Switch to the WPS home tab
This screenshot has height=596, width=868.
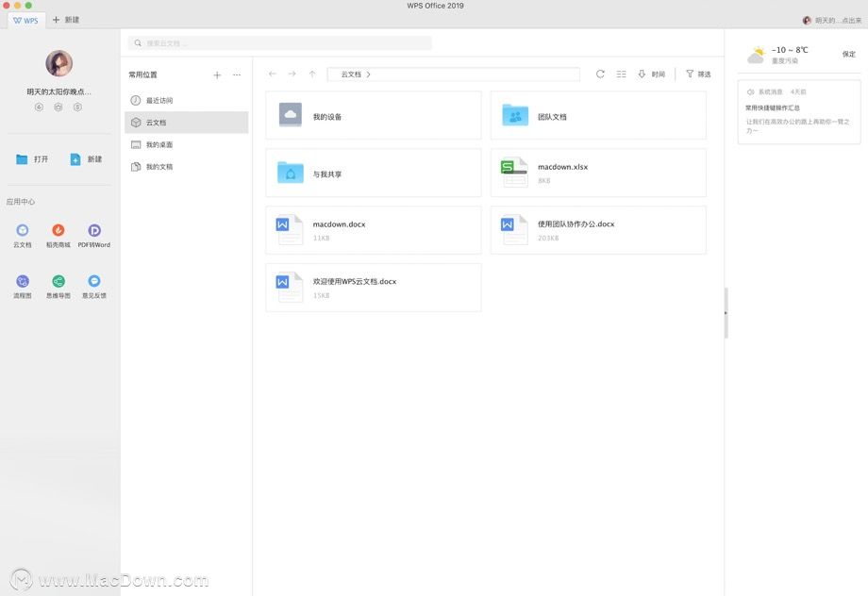click(25, 21)
